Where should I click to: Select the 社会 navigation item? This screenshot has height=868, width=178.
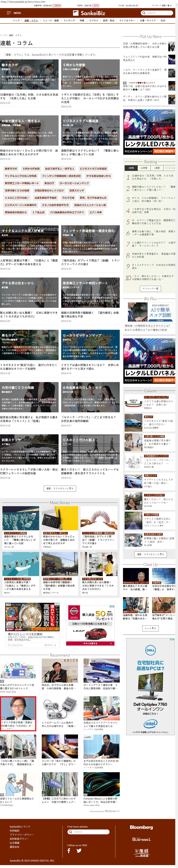163,21
